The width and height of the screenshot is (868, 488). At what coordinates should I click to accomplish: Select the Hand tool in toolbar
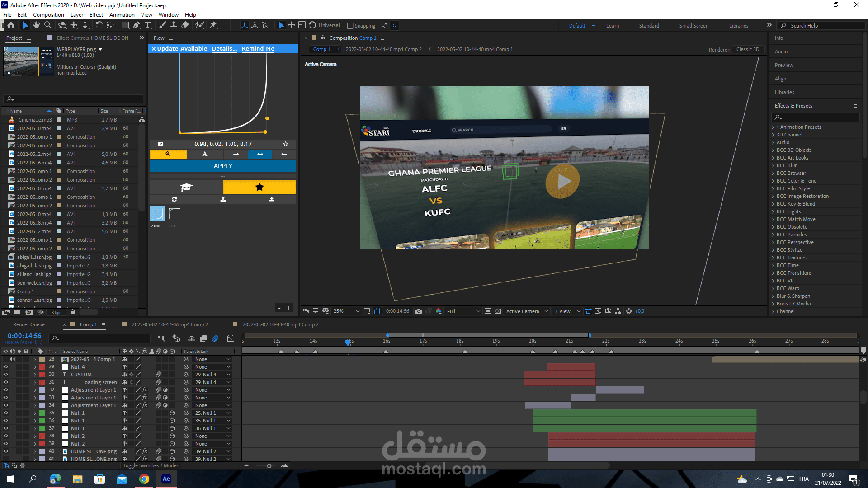coord(37,25)
